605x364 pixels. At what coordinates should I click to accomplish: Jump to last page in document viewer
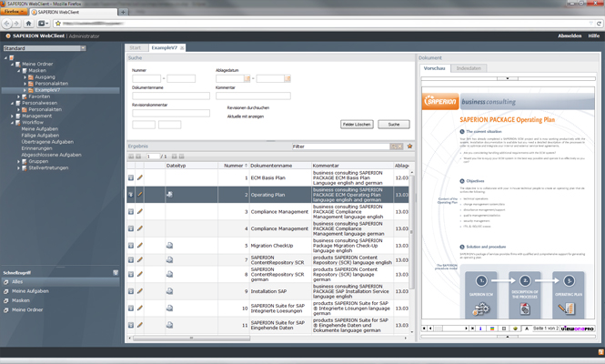tap(473, 329)
